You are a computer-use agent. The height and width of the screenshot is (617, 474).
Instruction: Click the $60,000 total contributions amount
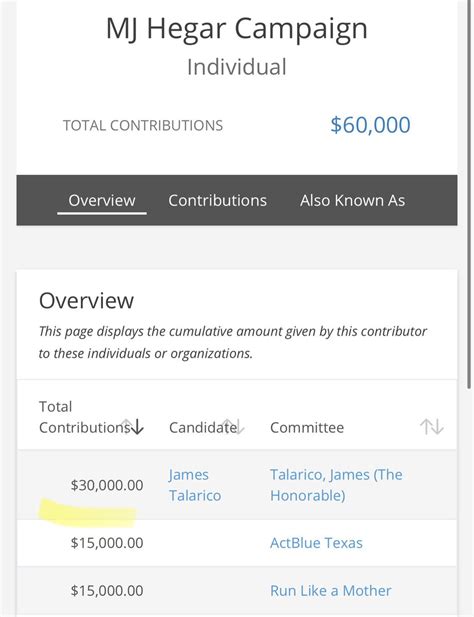coord(370,125)
